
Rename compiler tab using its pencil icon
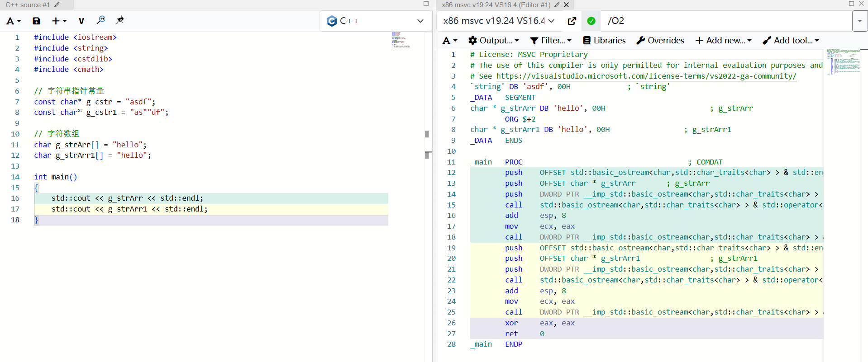pyautogui.click(x=557, y=5)
